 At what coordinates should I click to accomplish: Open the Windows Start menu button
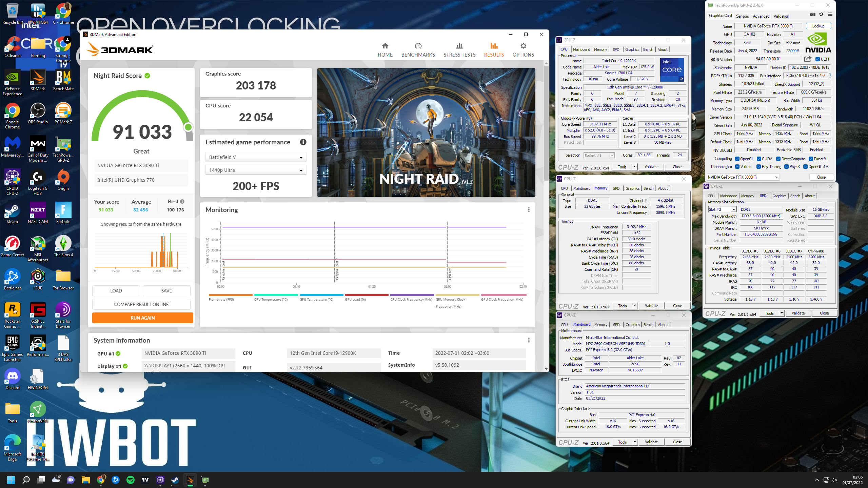(11, 480)
